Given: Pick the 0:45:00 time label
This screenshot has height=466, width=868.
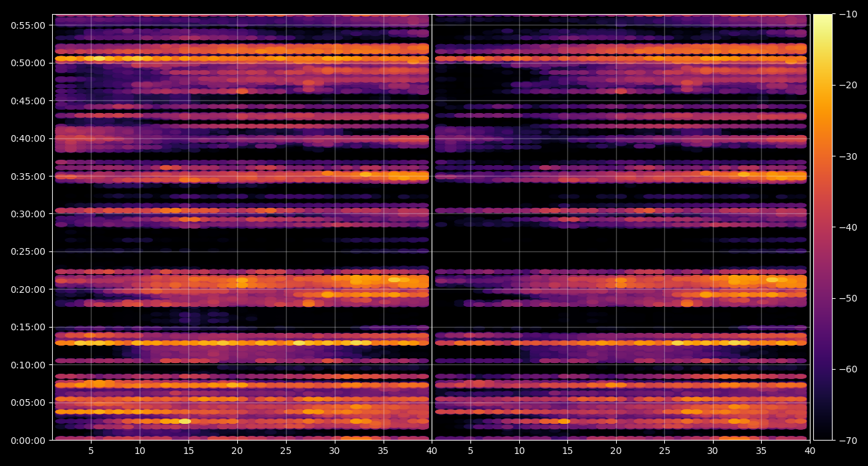Looking at the screenshot, I should click(x=28, y=100).
